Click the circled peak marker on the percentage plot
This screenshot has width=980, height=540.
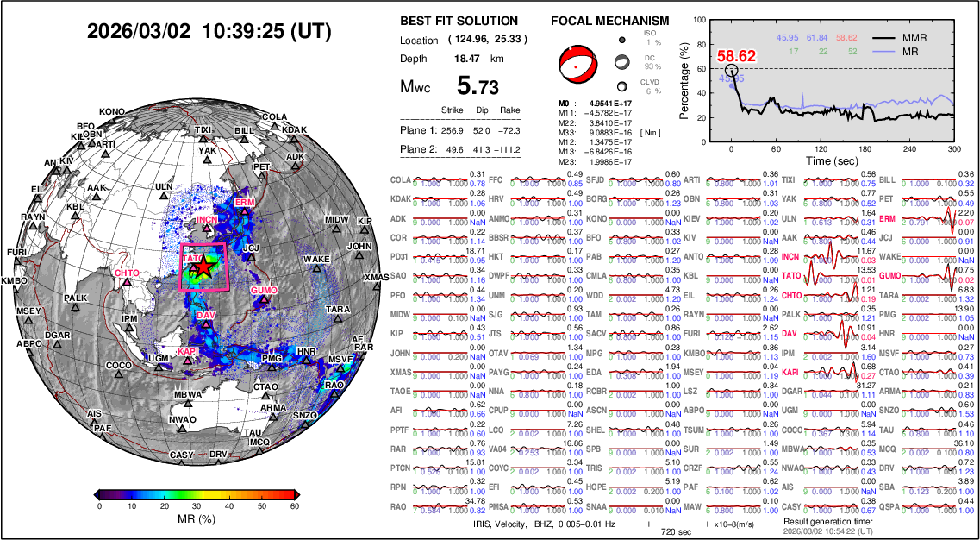click(x=732, y=71)
